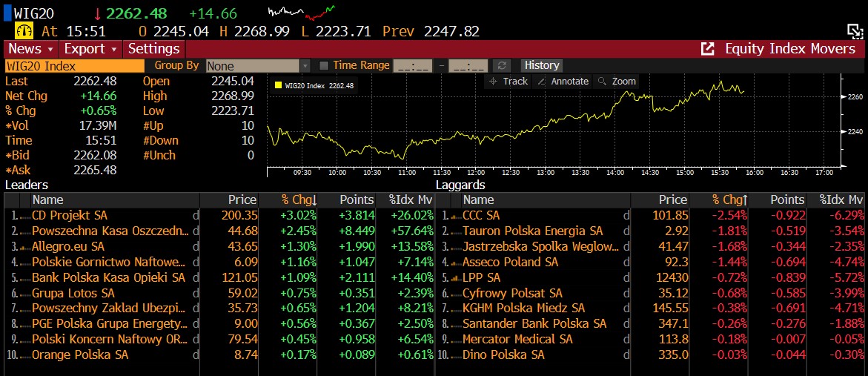
Task: Click the Bid value 2262.08
Action: pos(95,156)
